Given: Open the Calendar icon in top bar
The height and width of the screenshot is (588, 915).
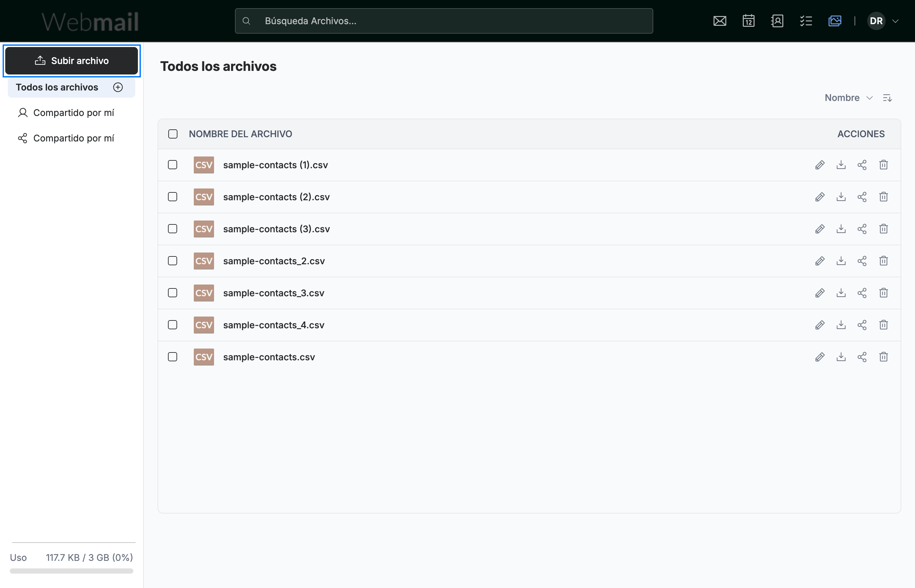Looking at the screenshot, I should point(748,21).
